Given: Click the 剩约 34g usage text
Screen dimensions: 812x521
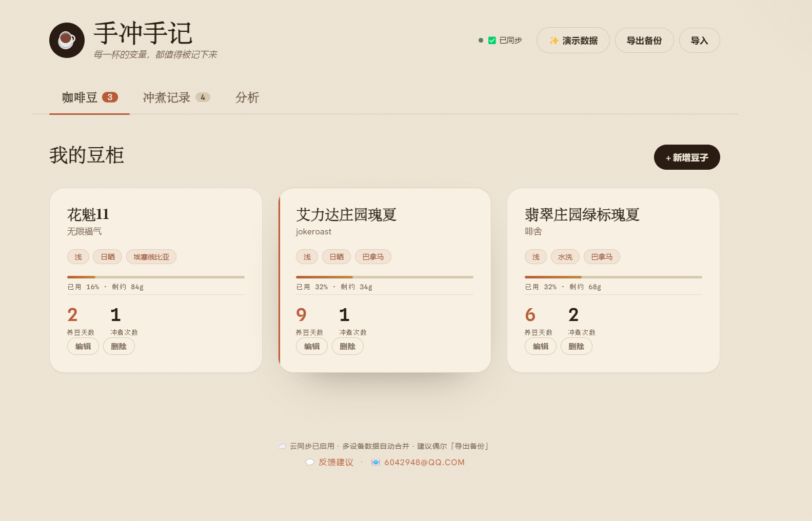Looking at the screenshot, I should pos(357,287).
